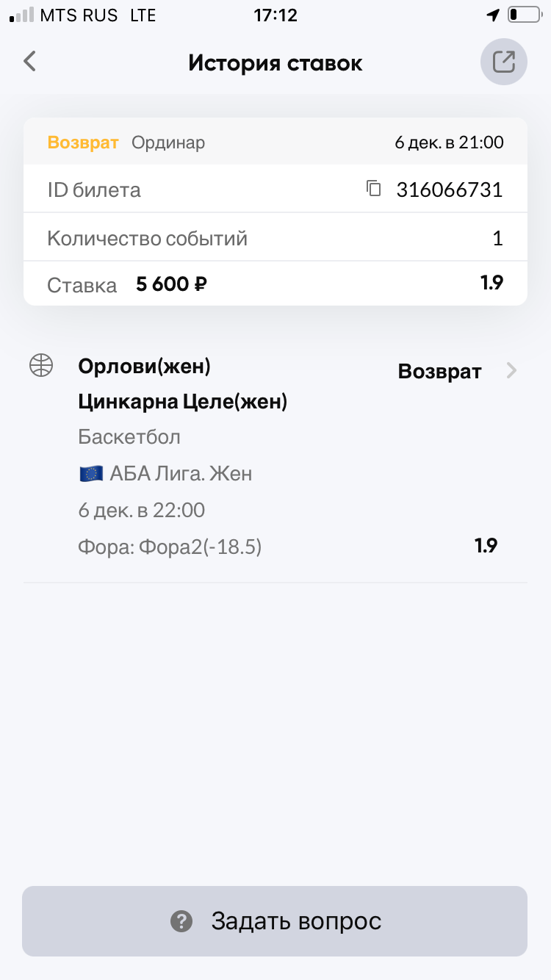Tap the АБА Лига. Жен league name
Screen dimensions: 551x980
[181, 474]
